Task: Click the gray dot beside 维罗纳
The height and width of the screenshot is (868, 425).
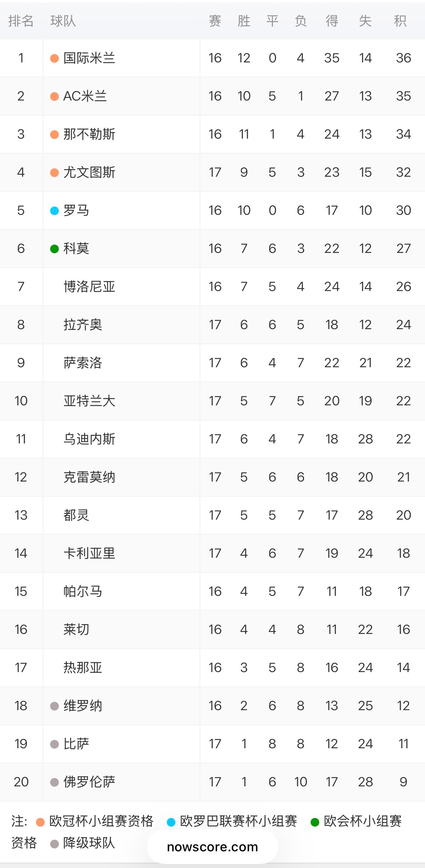Action: click(x=54, y=706)
